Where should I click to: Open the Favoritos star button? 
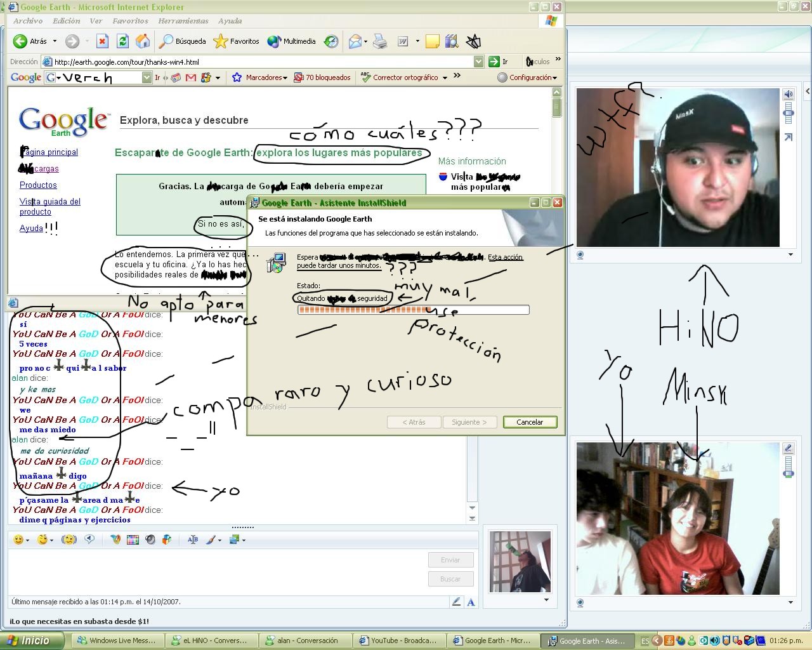pos(237,41)
